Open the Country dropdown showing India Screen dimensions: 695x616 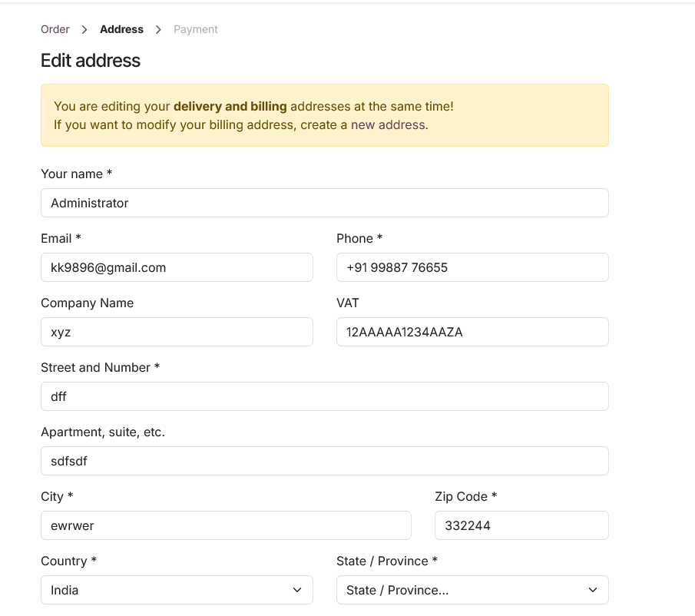click(x=177, y=590)
